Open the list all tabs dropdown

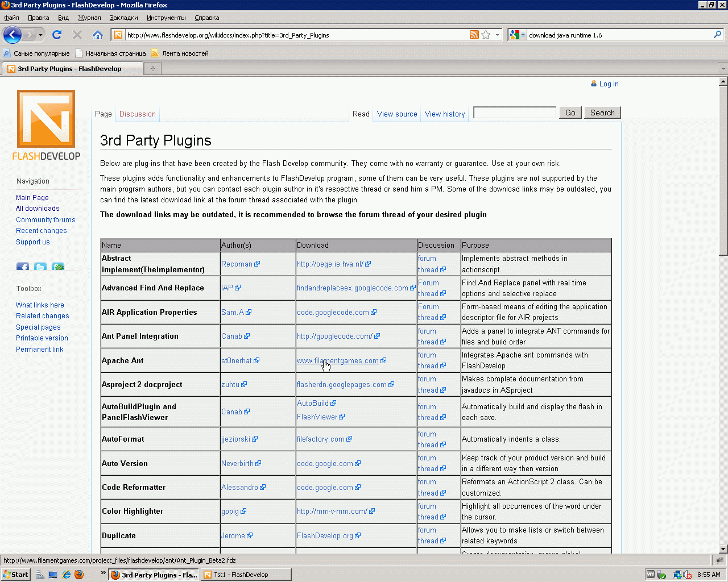[x=723, y=69]
